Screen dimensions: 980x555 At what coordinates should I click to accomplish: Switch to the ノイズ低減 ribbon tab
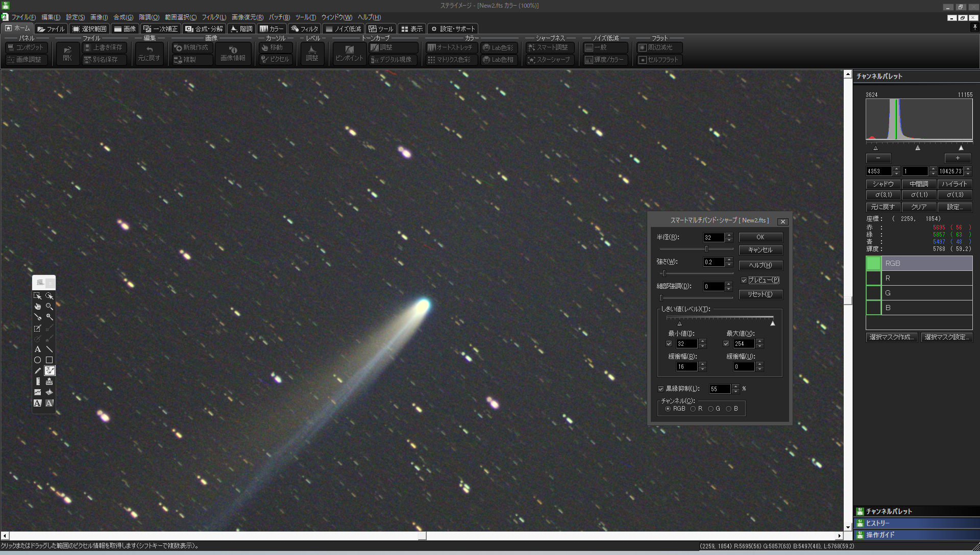[344, 29]
